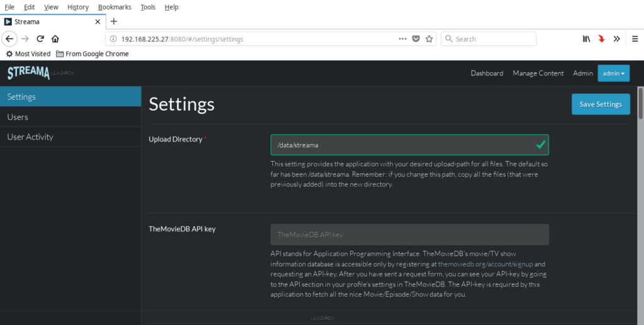
Task: Follow themoviedb.org/account/signup link
Action: [486, 264]
